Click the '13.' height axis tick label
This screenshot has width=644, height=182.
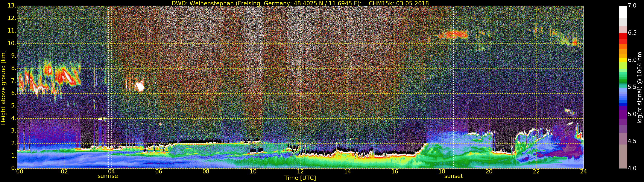pos(12,6)
